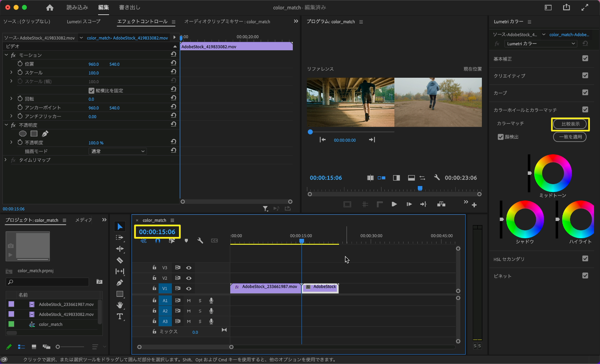Image resolution: width=600 pixels, height=364 pixels.
Task: Create ellipse mask under opacity
Action: [x=23, y=134]
